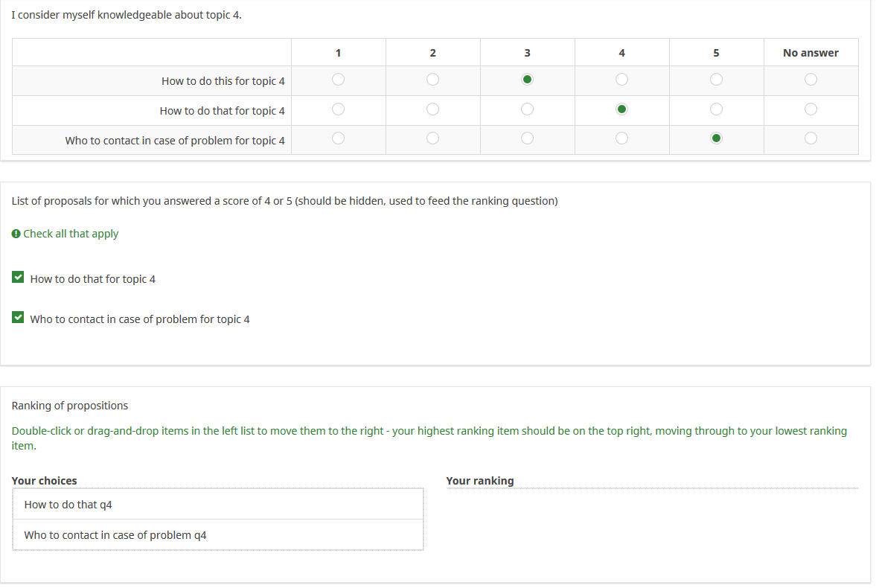The width and height of the screenshot is (876, 588).
Task: Select rating 5 for 'How to do that'
Action: point(716,109)
